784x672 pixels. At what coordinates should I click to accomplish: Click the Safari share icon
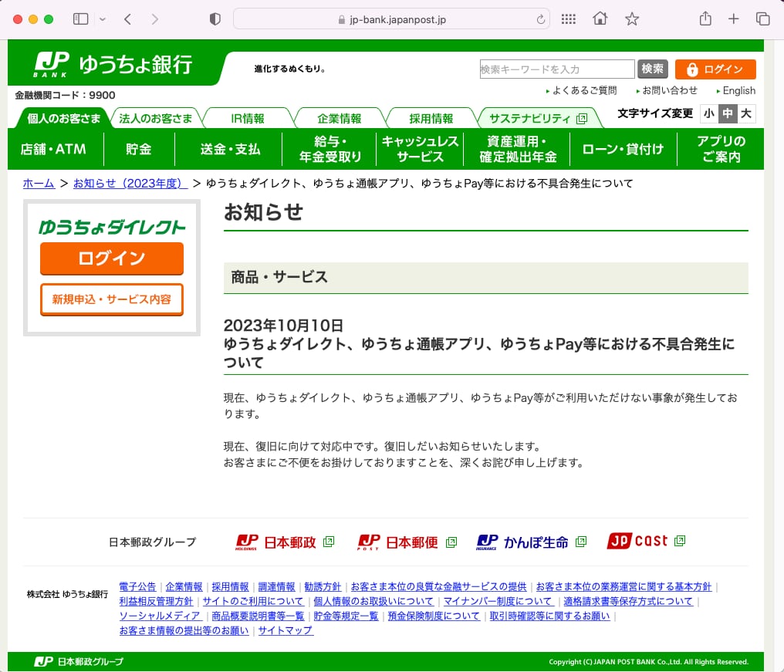pyautogui.click(x=705, y=19)
